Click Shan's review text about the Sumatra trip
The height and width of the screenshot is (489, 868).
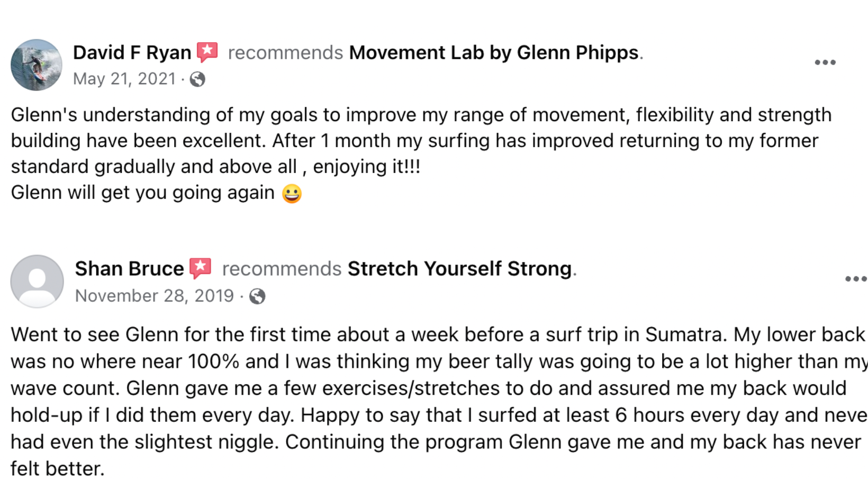[439, 402]
